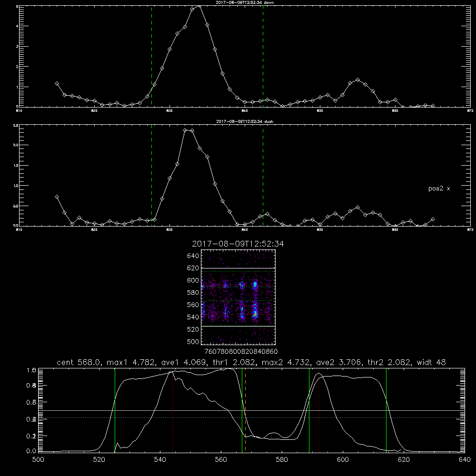Click the last data point of the dusk curve
Image resolution: width=476 pixels, height=476 pixels.
[433, 219]
